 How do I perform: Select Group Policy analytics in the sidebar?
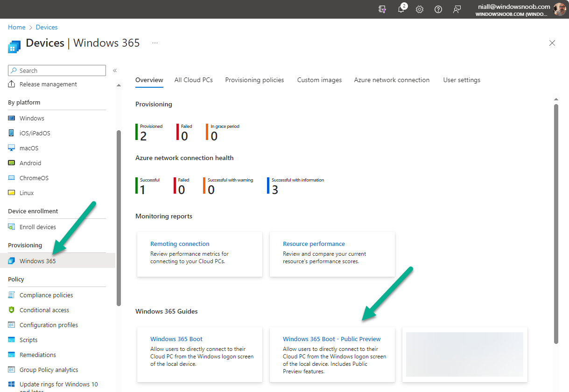(49, 370)
